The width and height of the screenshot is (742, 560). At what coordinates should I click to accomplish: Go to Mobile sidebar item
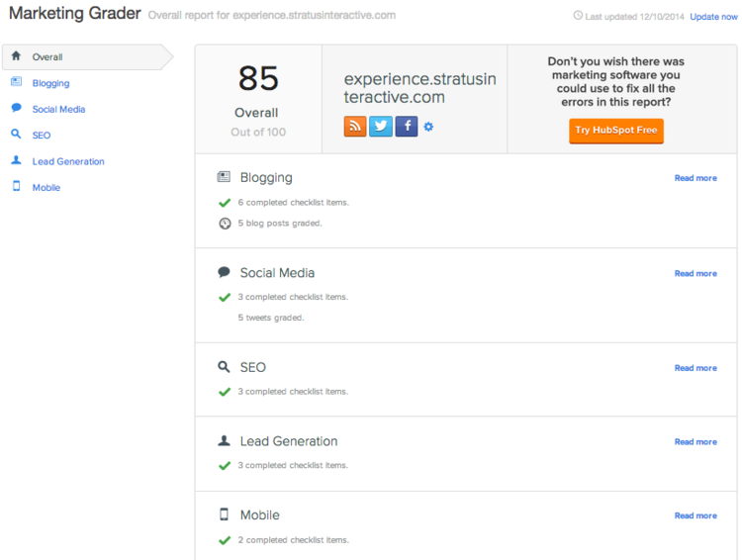coord(46,187)
